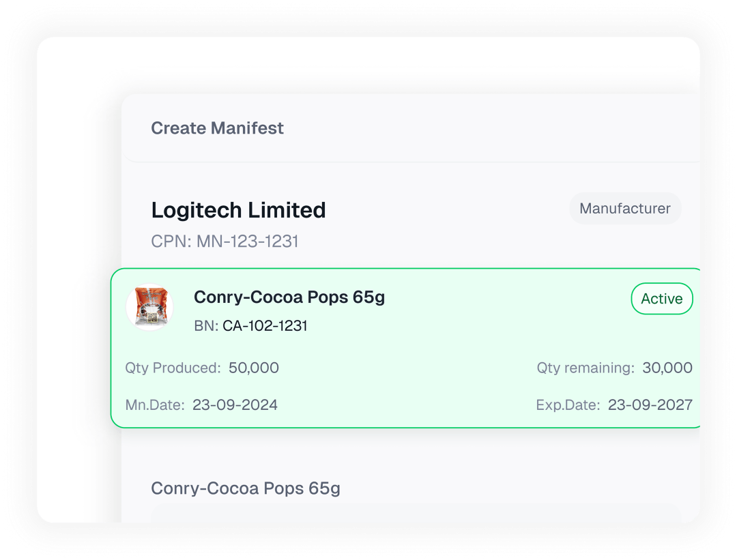Click the manufacture date 23-09-2024
Screen dimensions: 737x560
235,405
